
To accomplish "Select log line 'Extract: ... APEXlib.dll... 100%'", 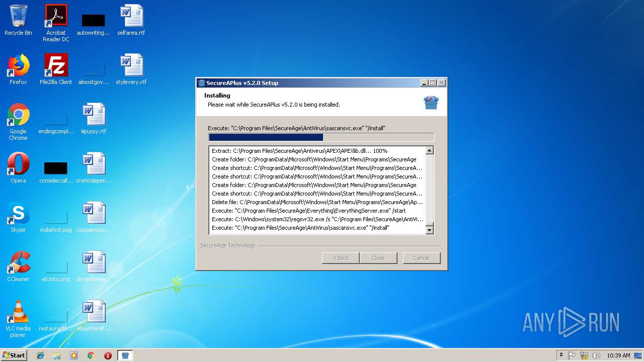I will [x=300, y=151].
